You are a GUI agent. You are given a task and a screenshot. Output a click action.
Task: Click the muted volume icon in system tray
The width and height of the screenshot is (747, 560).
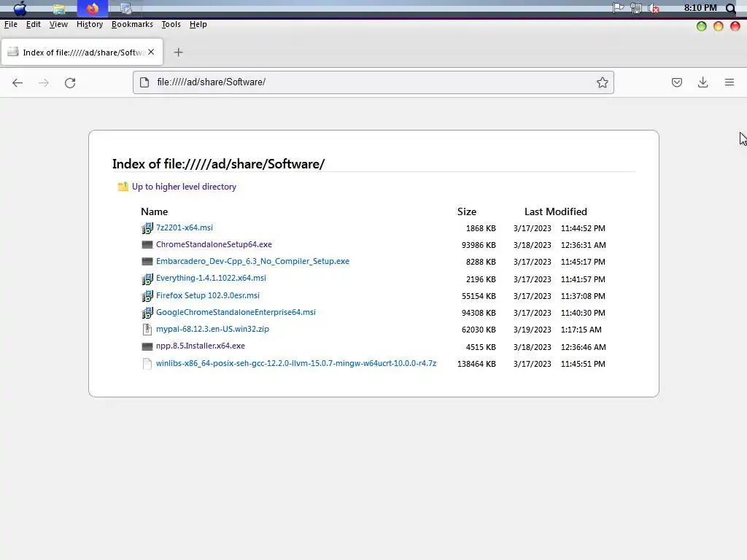[654, 8]
